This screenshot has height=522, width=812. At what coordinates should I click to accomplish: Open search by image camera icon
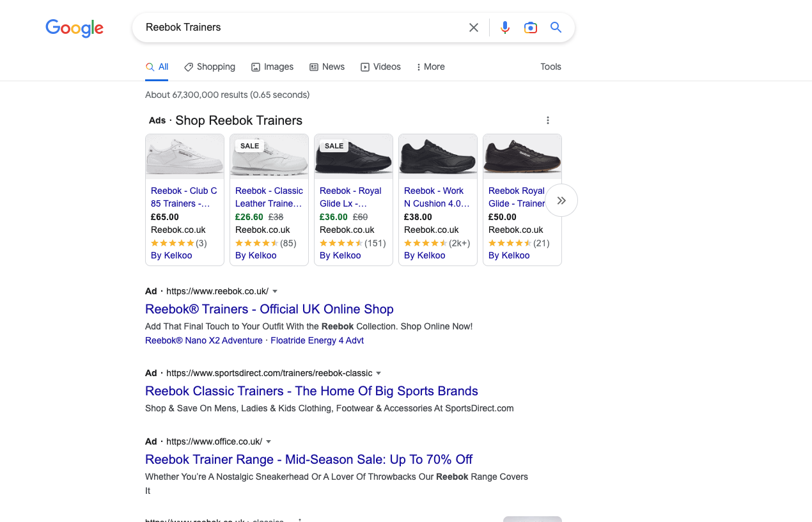click(531, 28)
